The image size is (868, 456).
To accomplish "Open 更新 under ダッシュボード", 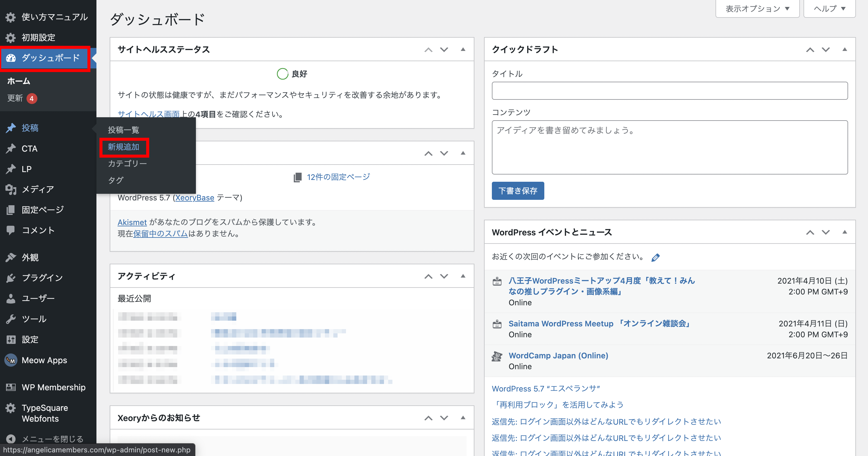I will (15, 99).
